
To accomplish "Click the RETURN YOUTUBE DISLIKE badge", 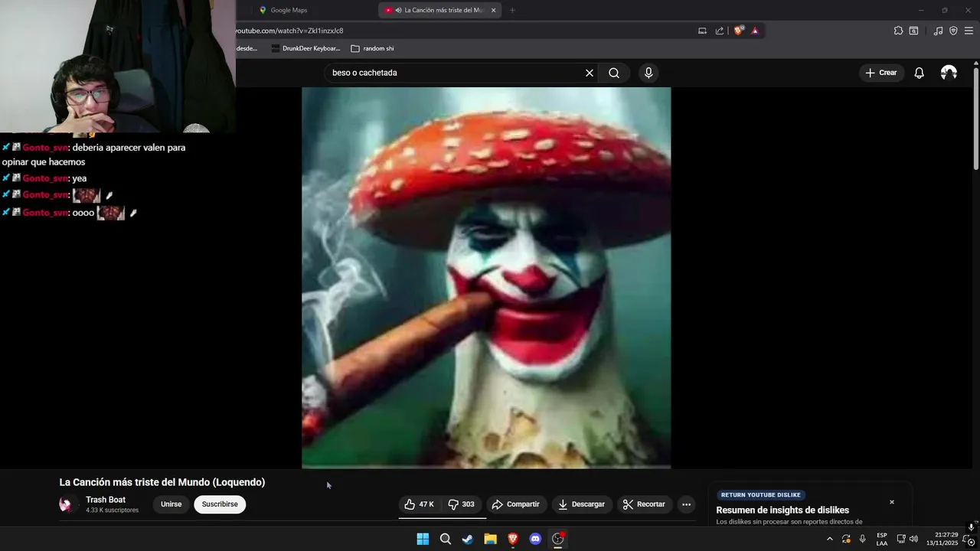I will coord(760,495).
